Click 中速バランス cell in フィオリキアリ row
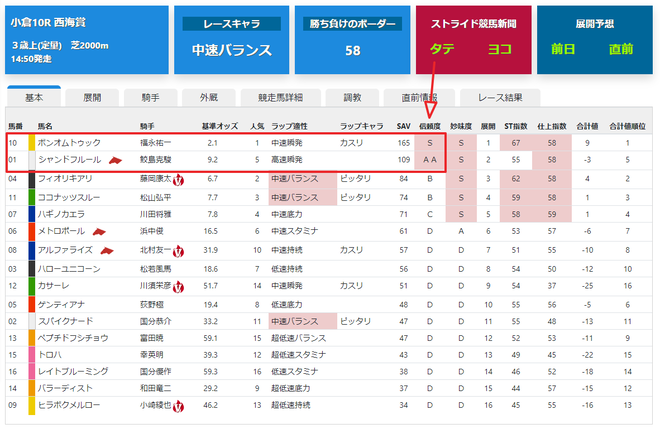 tap(303, 179)
